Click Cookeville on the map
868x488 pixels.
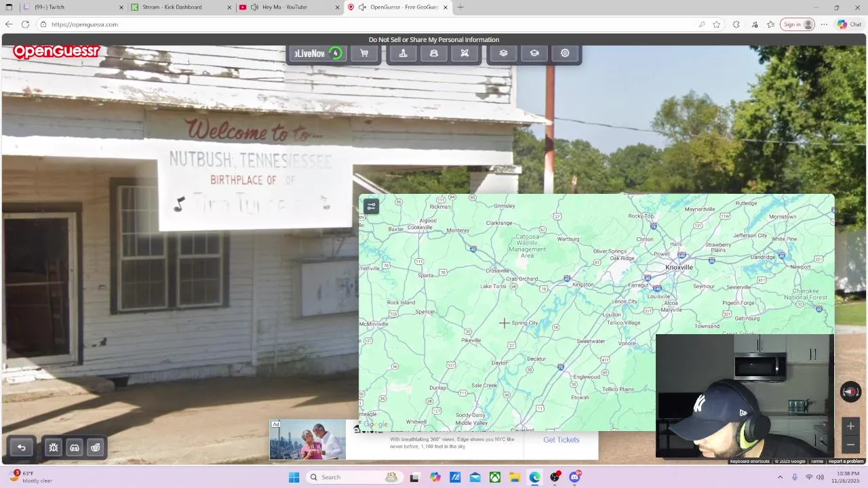[x=420, y=228]
